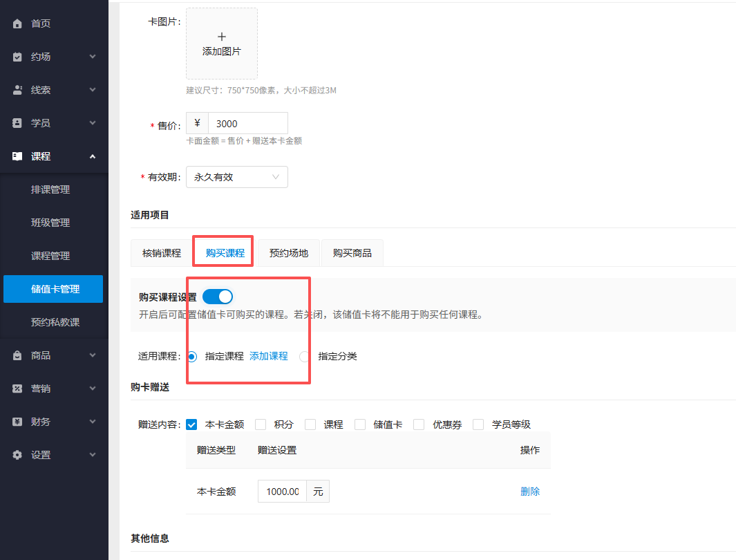Select the 指定分类 radio button
This screenshot has width=736, height=560.
[305, 356]
